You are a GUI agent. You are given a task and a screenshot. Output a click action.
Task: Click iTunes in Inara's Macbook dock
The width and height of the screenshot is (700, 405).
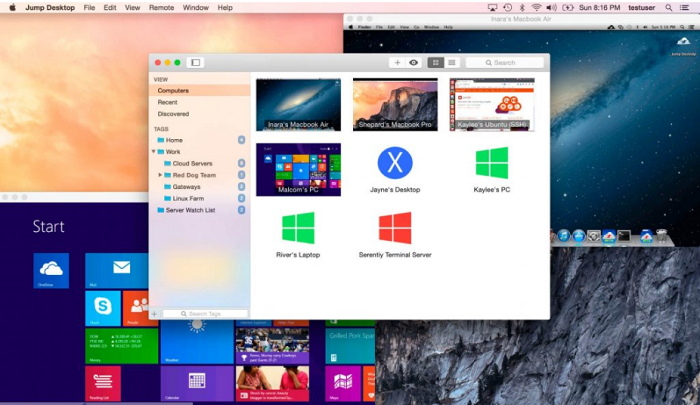pyautogui.click(x=563, y=235)
